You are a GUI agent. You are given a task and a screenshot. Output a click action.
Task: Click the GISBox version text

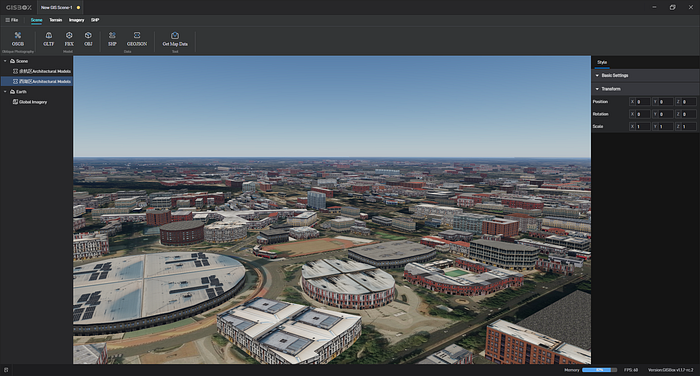pyautogui.click(x=671, y=370)
